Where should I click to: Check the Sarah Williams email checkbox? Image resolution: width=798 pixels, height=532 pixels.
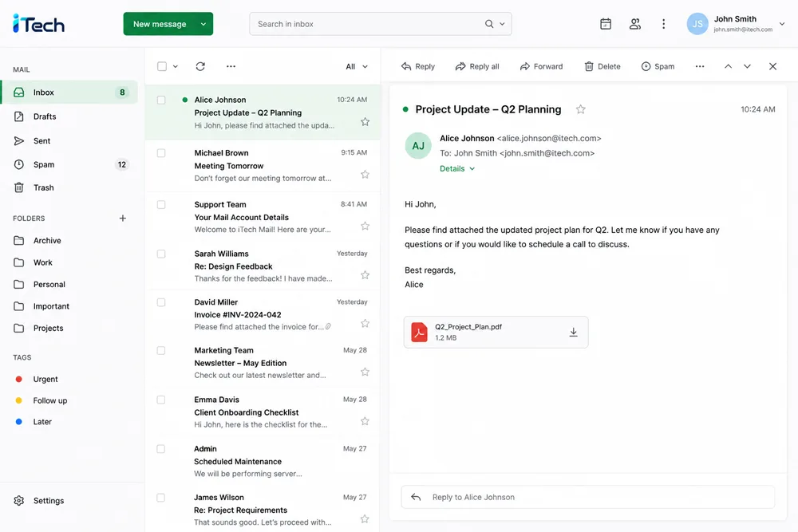click(x=161, y=254)
